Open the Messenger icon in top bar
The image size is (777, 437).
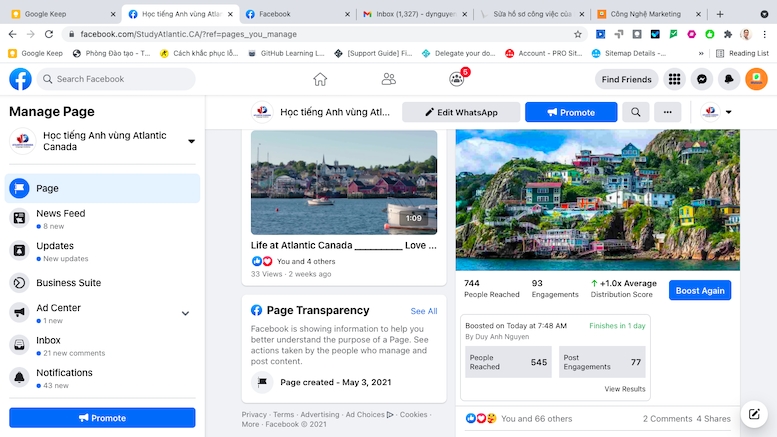702,79
